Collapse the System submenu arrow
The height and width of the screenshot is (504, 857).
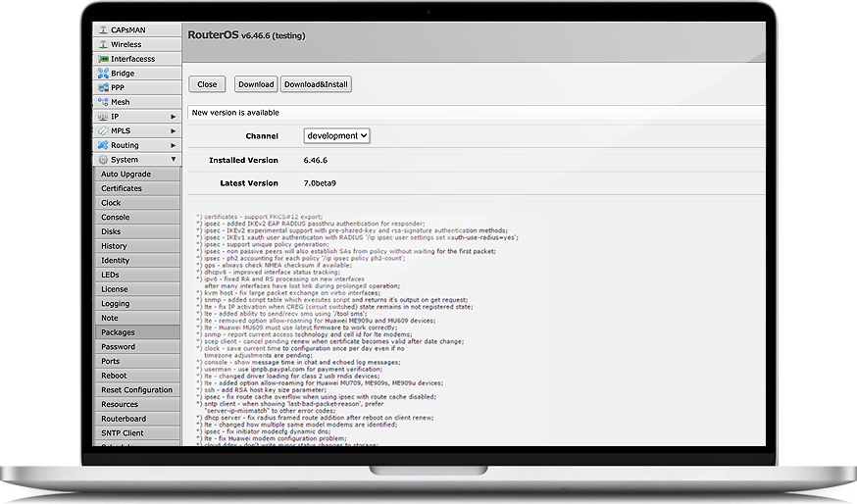[173, 159]
